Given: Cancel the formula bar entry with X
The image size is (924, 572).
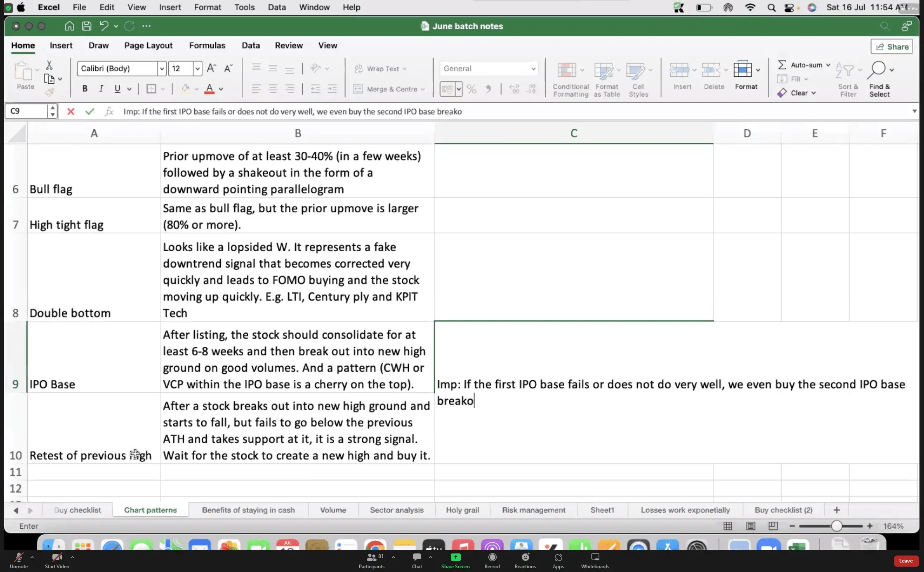Looking at the screenshot, I should tap(71, 111).
